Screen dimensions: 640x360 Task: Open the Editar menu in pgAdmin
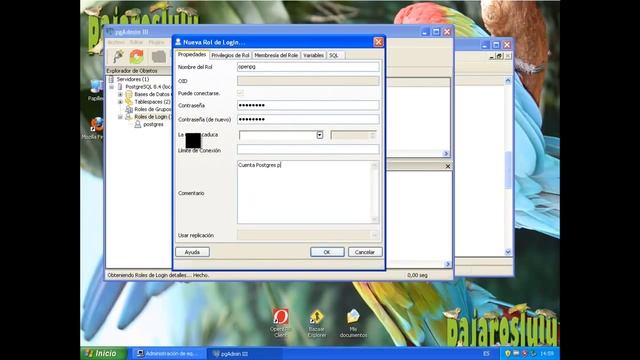[136, 42]
